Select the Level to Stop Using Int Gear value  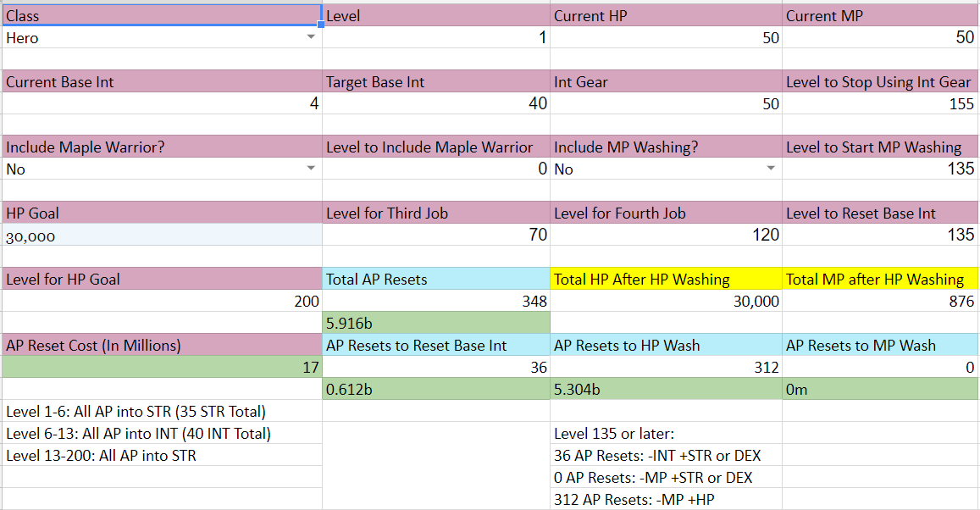(x=880, y=103)
